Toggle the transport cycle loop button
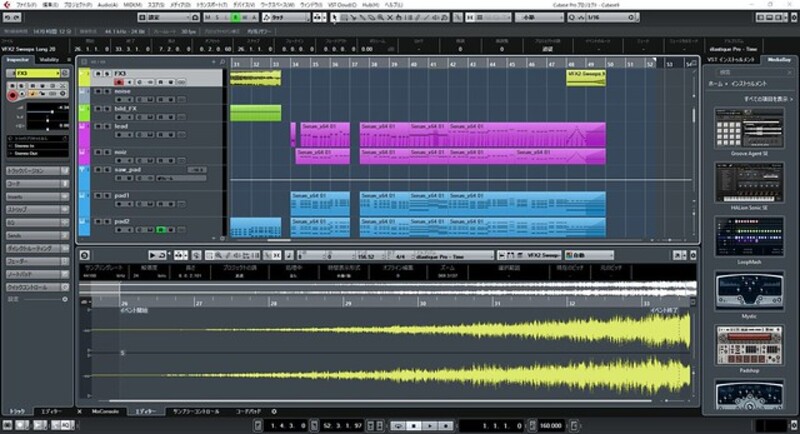This screenshot has width=800, height=434. [x=398, y=425]
